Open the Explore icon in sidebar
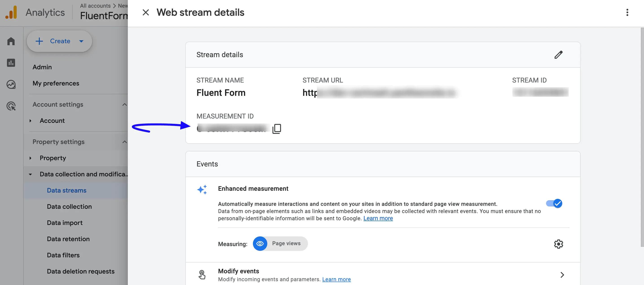644x285 pixels. tap(11, 84)
